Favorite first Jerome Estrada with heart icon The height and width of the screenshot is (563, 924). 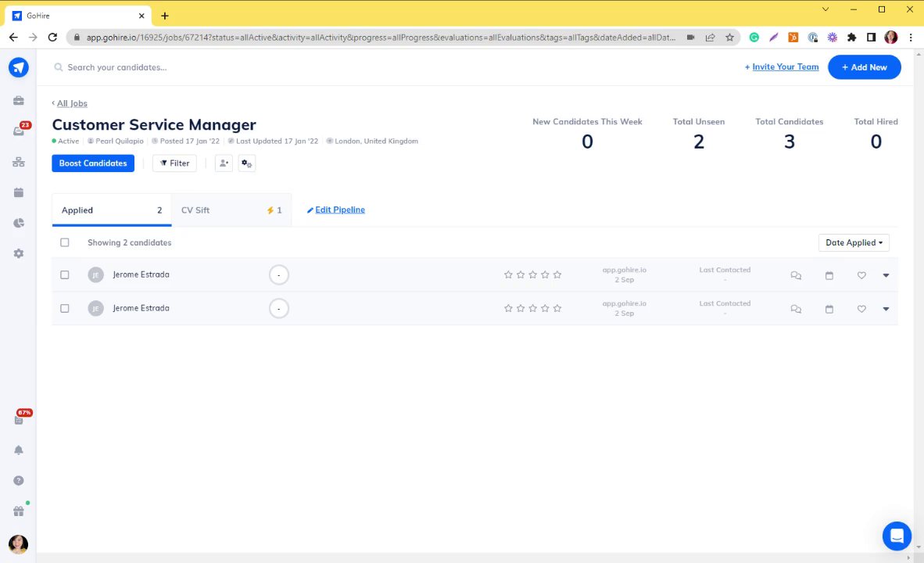[x=861, y=275]
